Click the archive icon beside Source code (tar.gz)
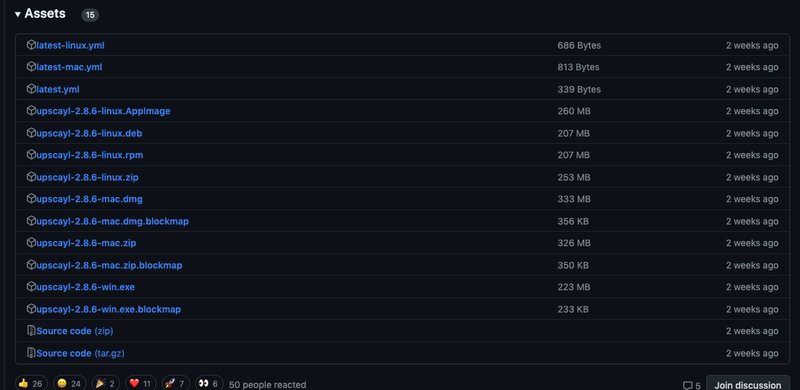The image size is (800, 390). point(31,353)
